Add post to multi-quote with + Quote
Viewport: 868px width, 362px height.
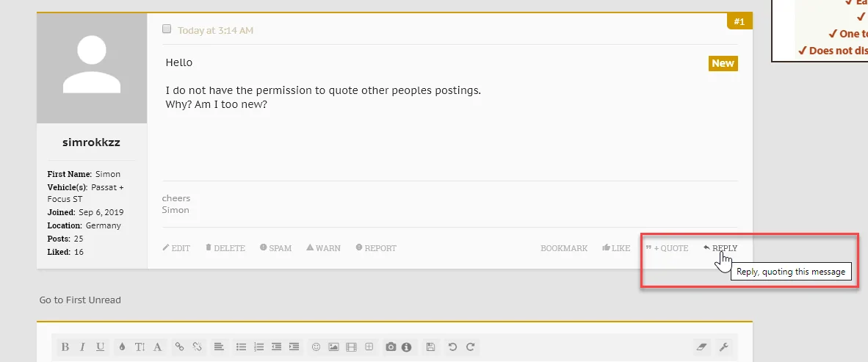point(667,248)
